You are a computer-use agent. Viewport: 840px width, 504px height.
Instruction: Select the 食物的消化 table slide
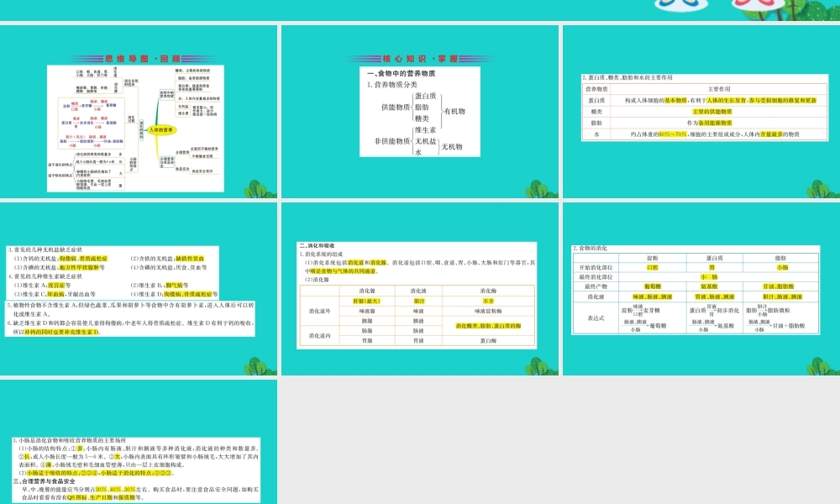click(701, 289)
